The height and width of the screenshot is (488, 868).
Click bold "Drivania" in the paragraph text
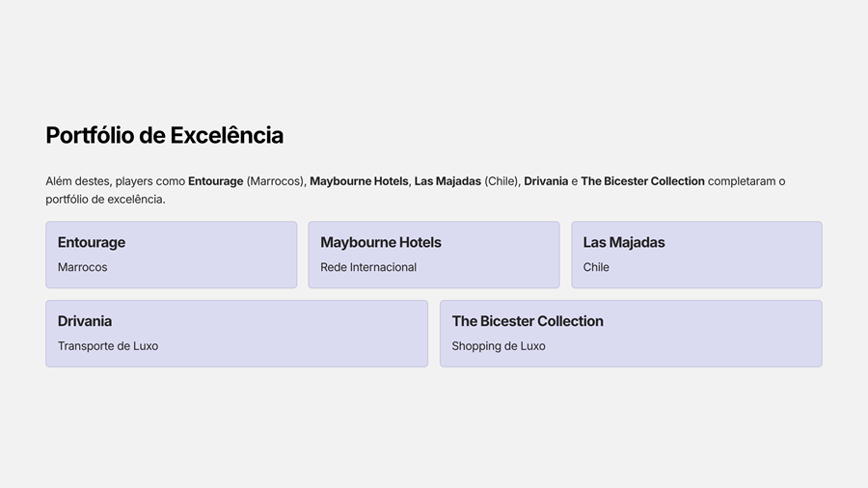(546, 181)
